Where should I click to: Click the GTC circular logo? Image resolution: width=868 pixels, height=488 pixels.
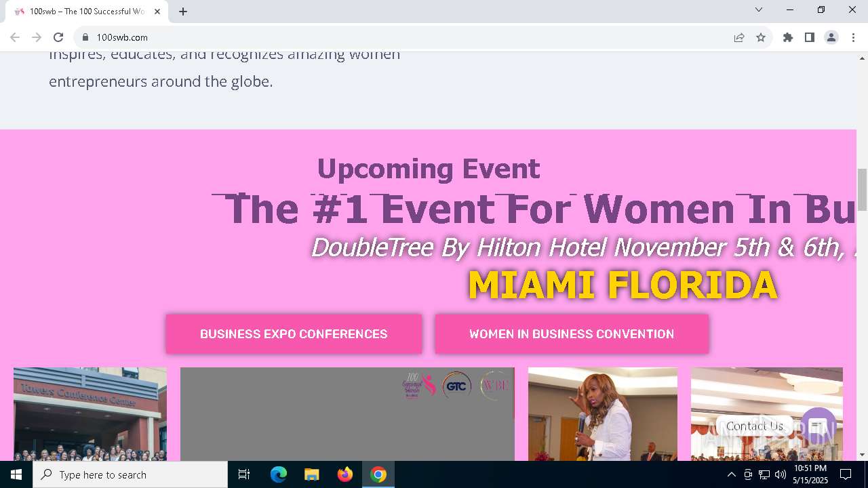click(456, 385)
